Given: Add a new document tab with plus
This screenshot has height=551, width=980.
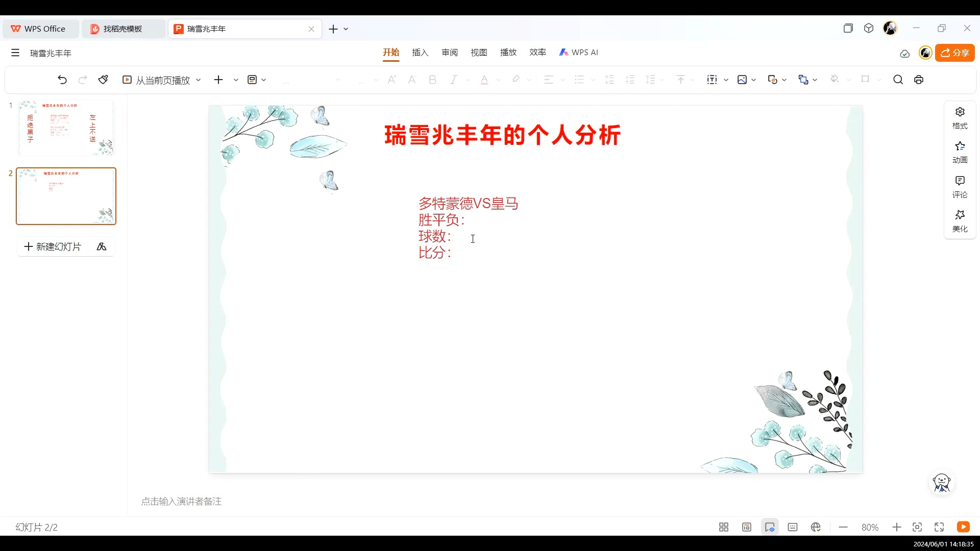Looking at the screenshot, I should point(333,29).
